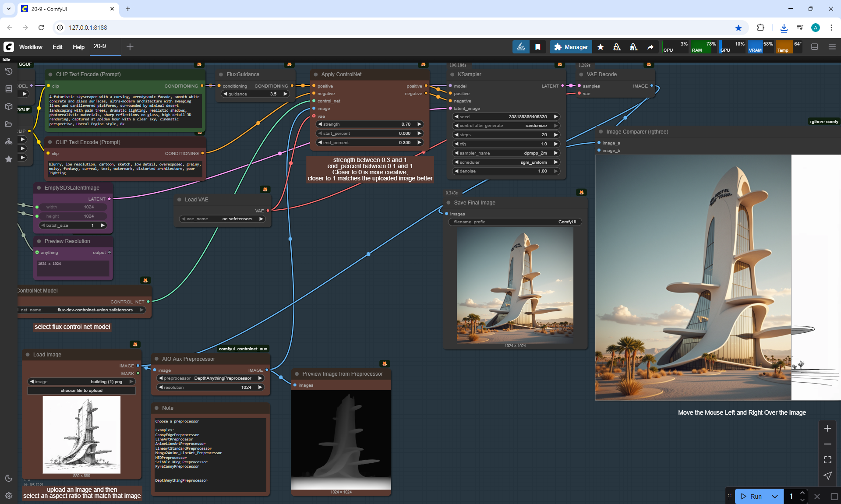841x504 pixels.
Task: Open the queue history sidebar icon
Action: point(8,71)
